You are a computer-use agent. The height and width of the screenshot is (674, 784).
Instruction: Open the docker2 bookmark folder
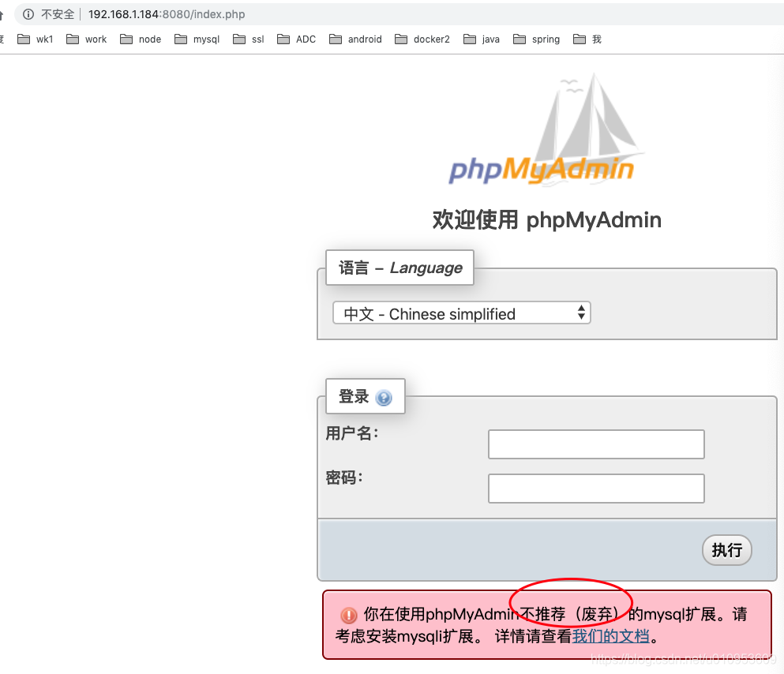tap(422, 39)
